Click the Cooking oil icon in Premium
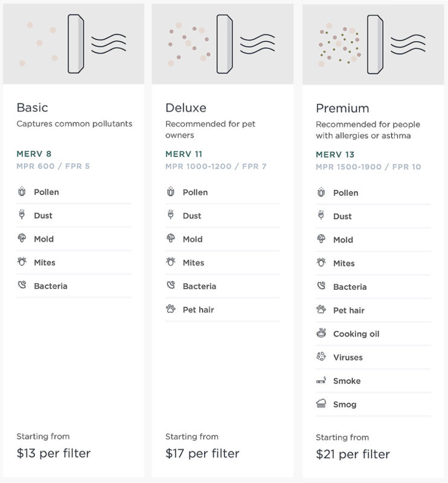Image resolution: width=448 pixels, height=483 pixels. point(321,333)
